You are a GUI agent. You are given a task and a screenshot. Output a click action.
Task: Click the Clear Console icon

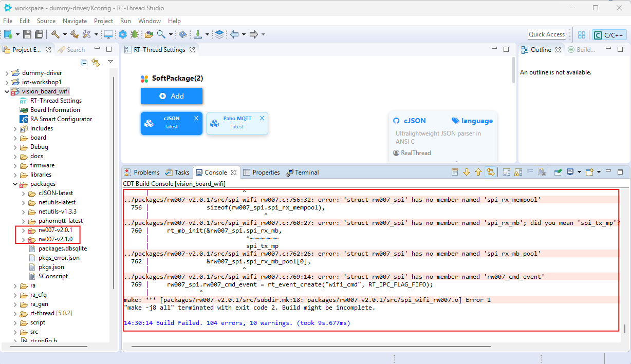pos(542,173)
